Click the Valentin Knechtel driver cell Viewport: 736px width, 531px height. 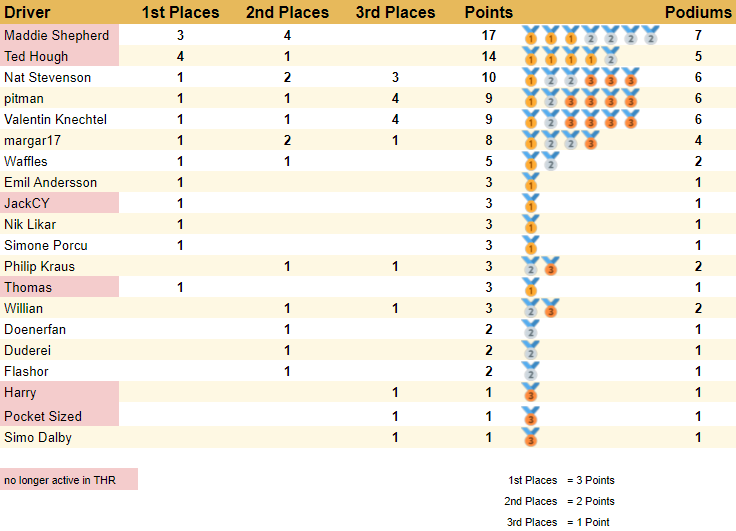pyautogui.click(x=56, y=119)
